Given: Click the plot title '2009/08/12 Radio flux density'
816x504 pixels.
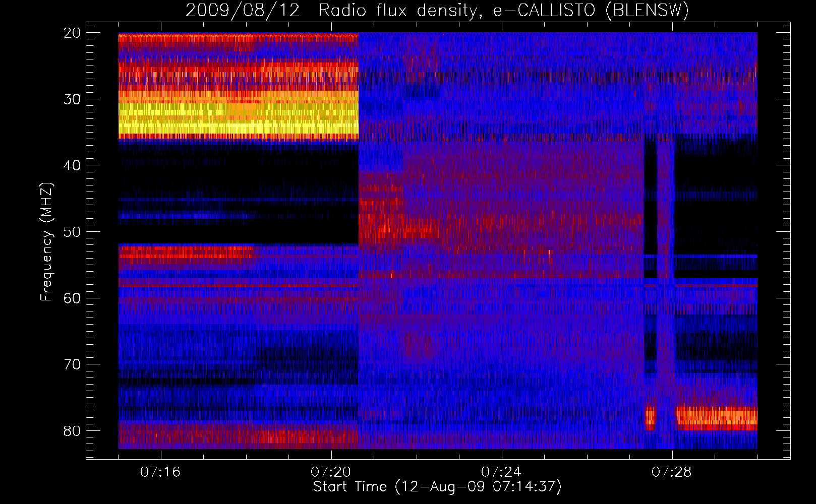Looking at the screenshot, I should click(437, 10).
